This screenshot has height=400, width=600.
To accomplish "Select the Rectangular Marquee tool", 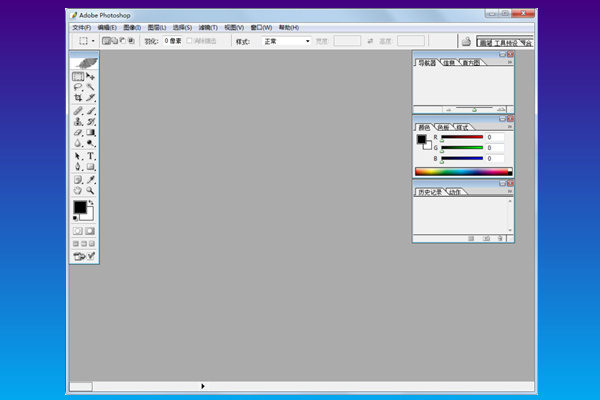I will [78, 76].
